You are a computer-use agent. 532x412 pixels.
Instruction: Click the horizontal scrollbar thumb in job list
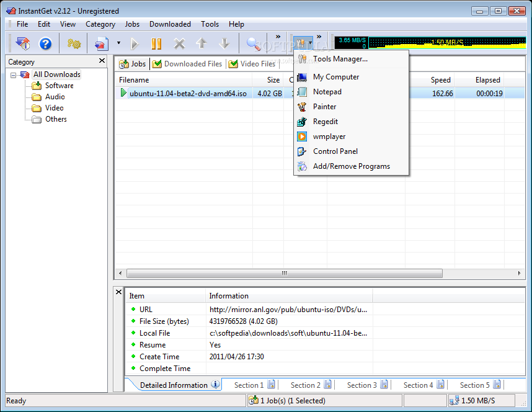coord(285,273)
